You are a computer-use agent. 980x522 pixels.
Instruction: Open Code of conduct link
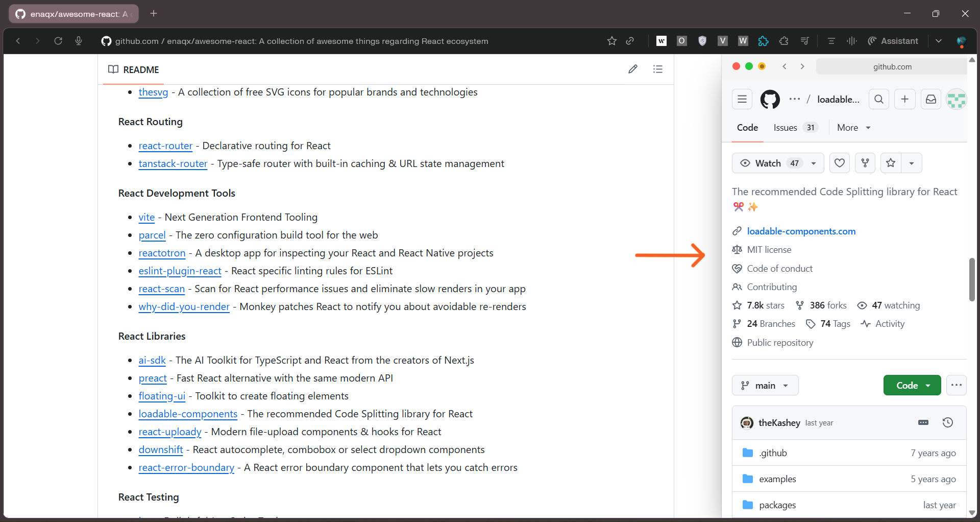point(780,269)
